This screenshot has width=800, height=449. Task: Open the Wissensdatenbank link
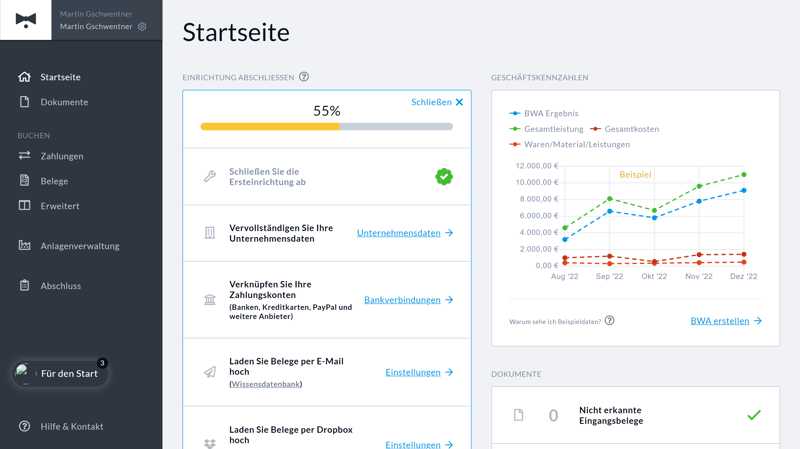pyautogui.click(x=265, y=384)
